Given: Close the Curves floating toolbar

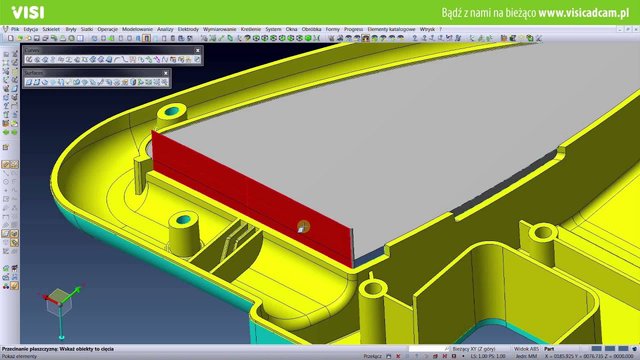Looking at the screenshot, I should (198, 50).
